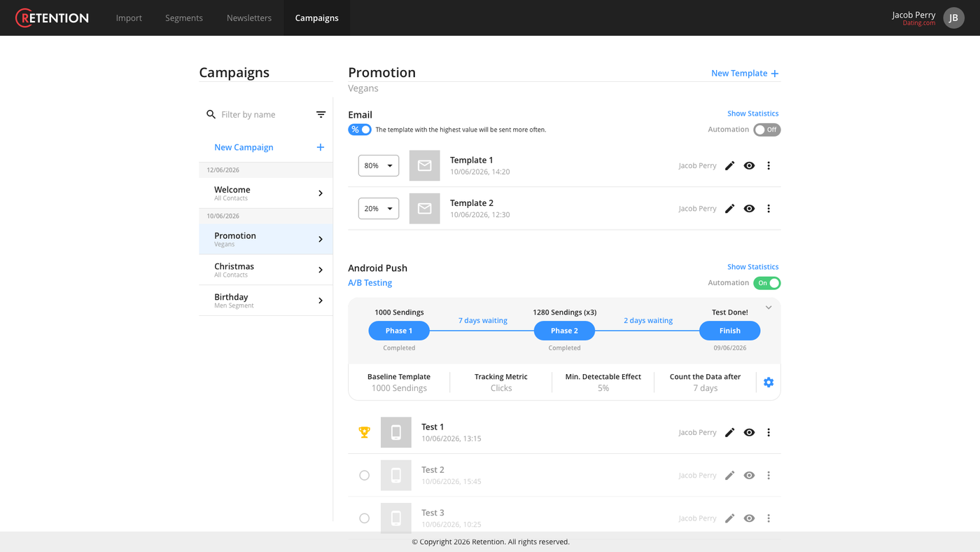Open A/B test settings gear

769,382
